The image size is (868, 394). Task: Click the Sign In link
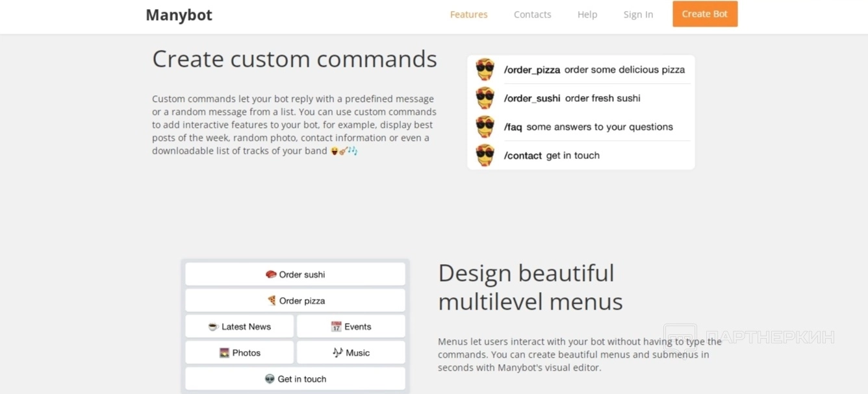point(638,14)
